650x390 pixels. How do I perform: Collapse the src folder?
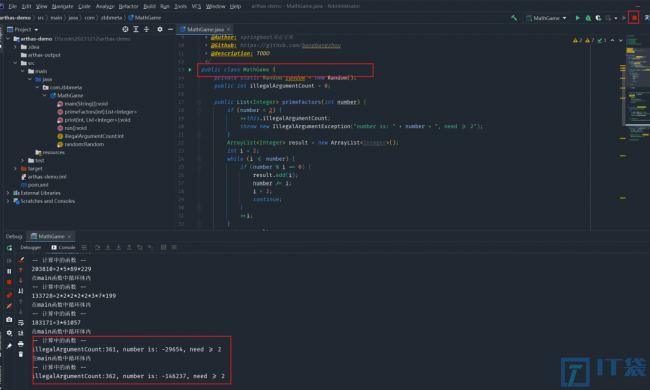(15, 63)
